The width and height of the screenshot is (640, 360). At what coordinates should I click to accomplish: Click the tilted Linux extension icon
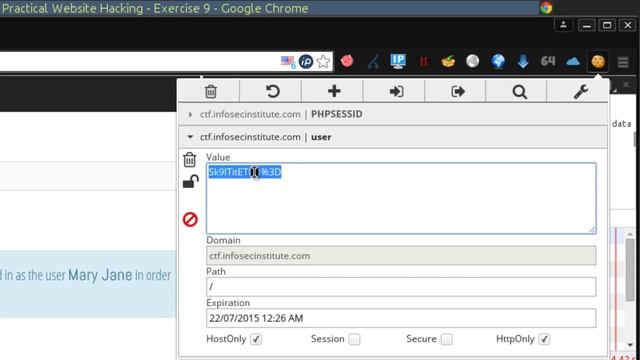coord(373,62)
